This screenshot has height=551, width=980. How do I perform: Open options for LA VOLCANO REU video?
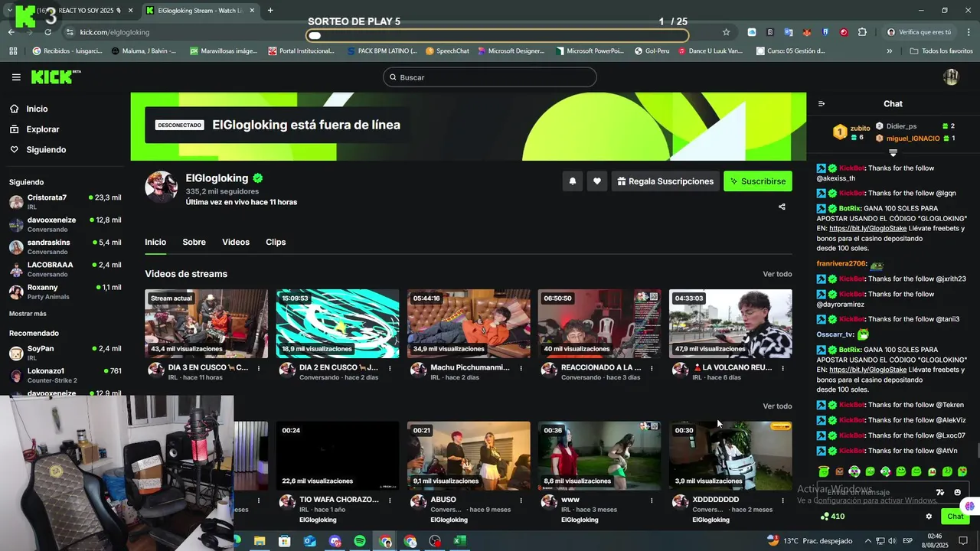(782, 368)
